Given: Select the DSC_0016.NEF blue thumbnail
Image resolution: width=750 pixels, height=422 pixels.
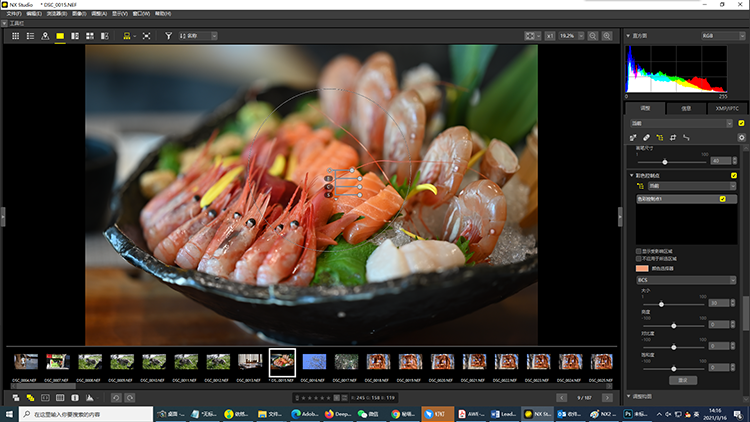Looking at the screenshot, I should pyautogui.click(x=314, y=361).
